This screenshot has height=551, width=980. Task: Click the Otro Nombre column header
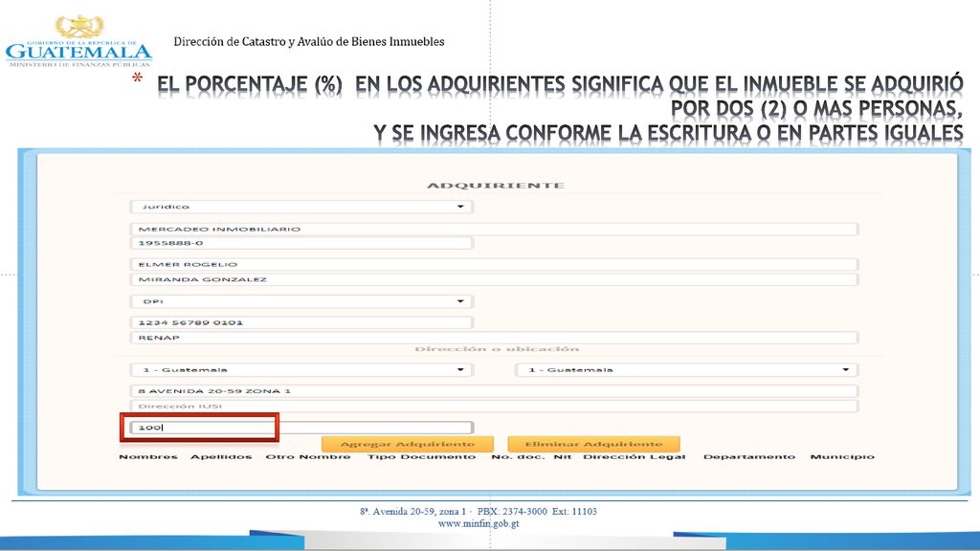tap(308, 456)
